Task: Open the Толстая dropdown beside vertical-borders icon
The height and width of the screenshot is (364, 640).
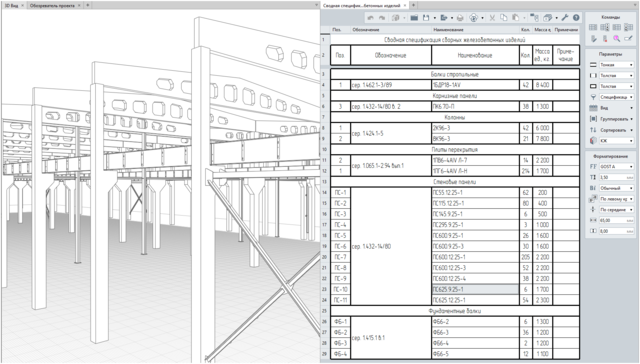Action: [616, 75]
